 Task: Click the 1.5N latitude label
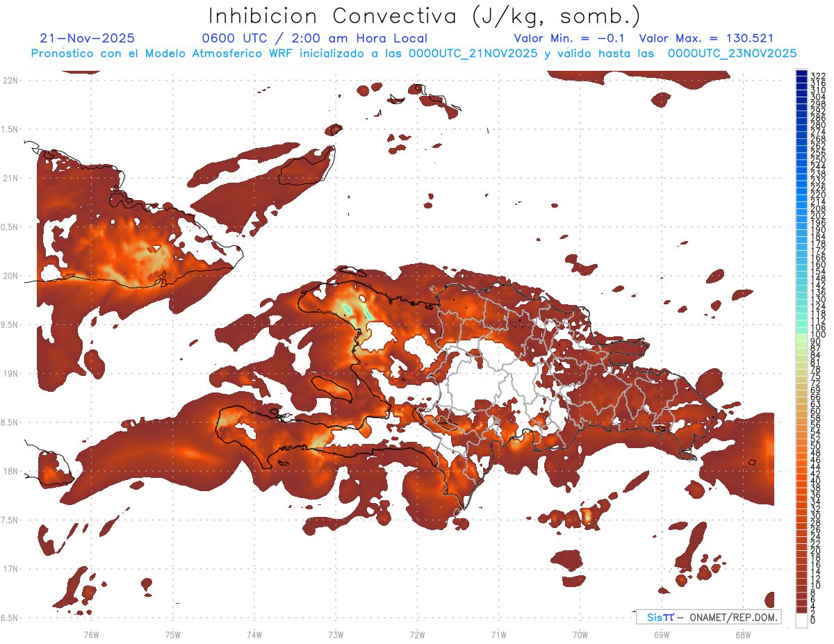(x=10, y=129)
